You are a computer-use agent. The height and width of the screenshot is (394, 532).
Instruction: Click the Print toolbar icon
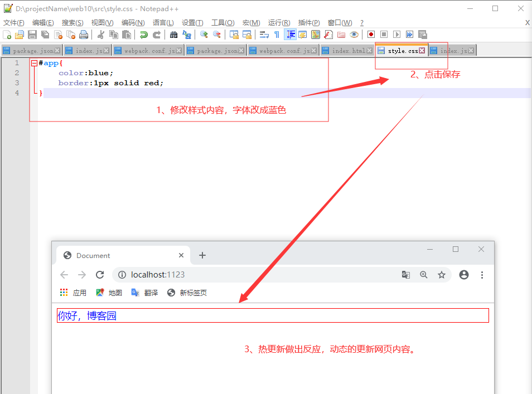coord(84,35)
